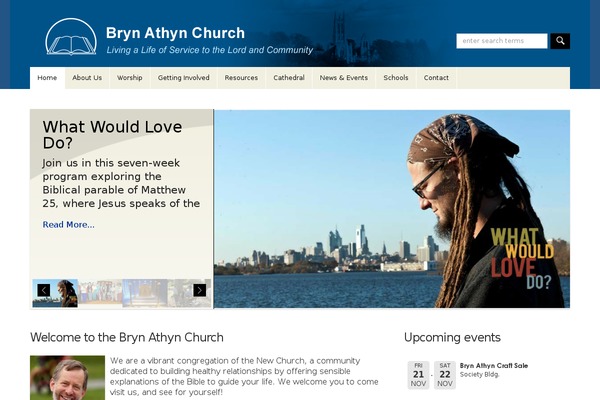Click the Bryn Athyn Church site title
Viewport: 600px width, 400px height.
pyautogui.click(x=175, y=33)
